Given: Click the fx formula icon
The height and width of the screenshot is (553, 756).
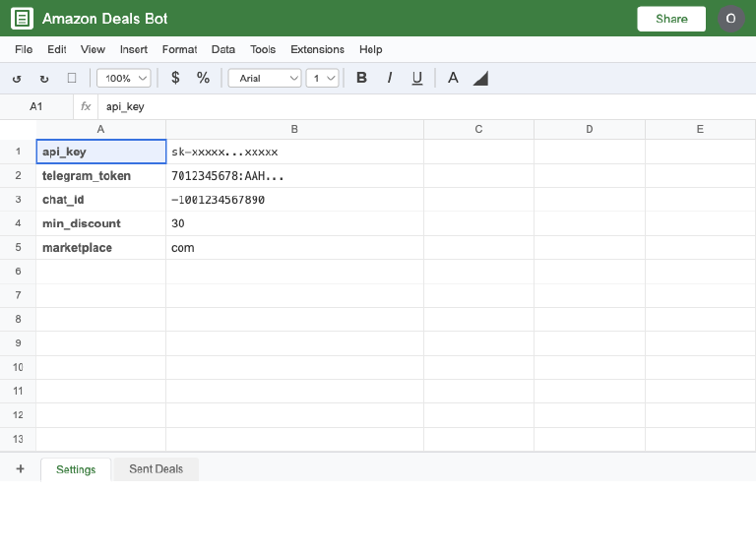Looking at the screenshot, I should (x=86, y=106).
